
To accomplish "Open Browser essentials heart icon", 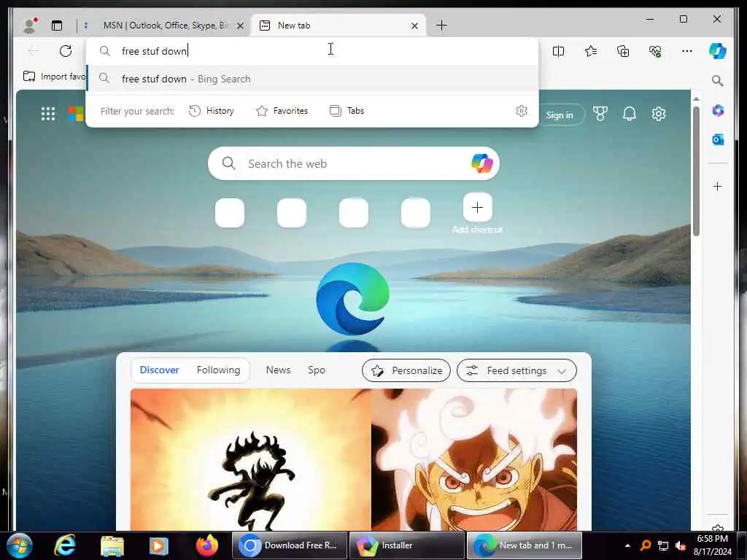I will [655, 51].
